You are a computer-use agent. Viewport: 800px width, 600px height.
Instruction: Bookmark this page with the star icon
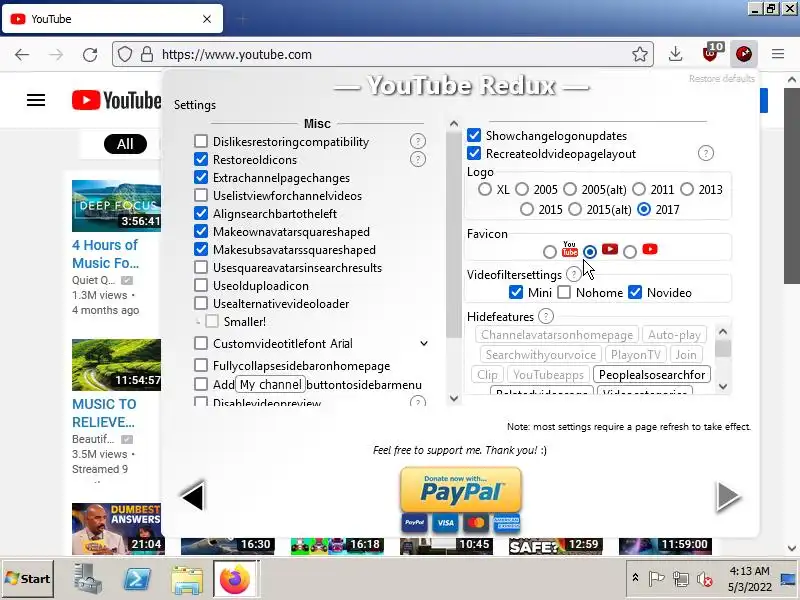coord(640,54)
